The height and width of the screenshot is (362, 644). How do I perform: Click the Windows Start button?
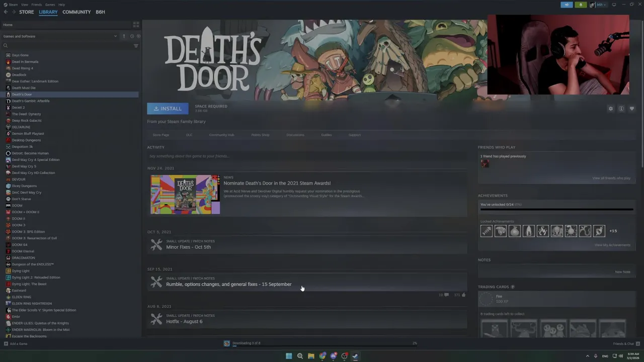click(x=289, y=356)
